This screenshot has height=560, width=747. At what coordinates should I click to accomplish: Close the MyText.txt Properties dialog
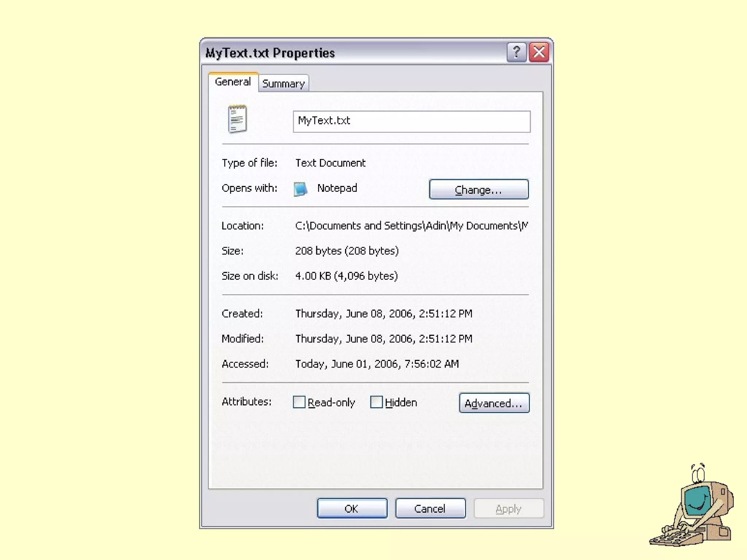pos(539,52)
